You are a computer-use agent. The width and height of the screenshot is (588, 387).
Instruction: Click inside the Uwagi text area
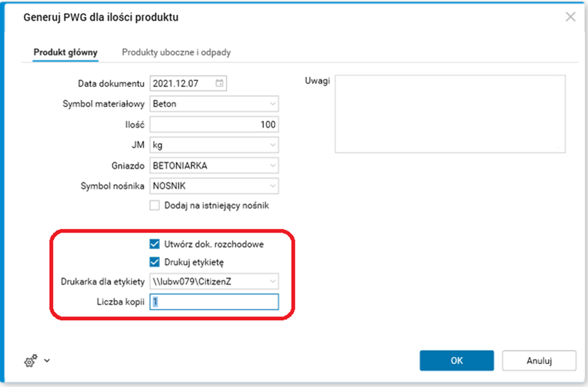450,114
